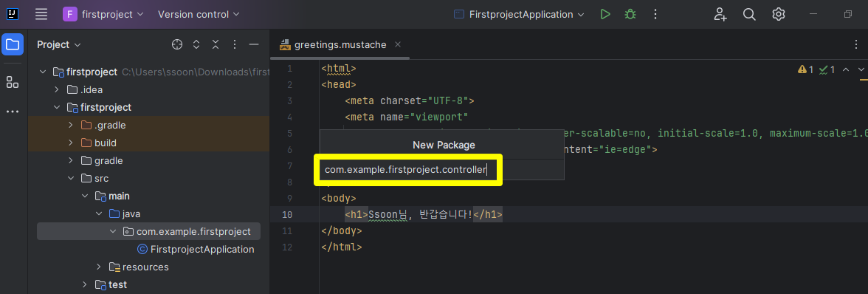Expand the resources folder
The width and height of the screenshot is (868, 294).
(99, 267)
